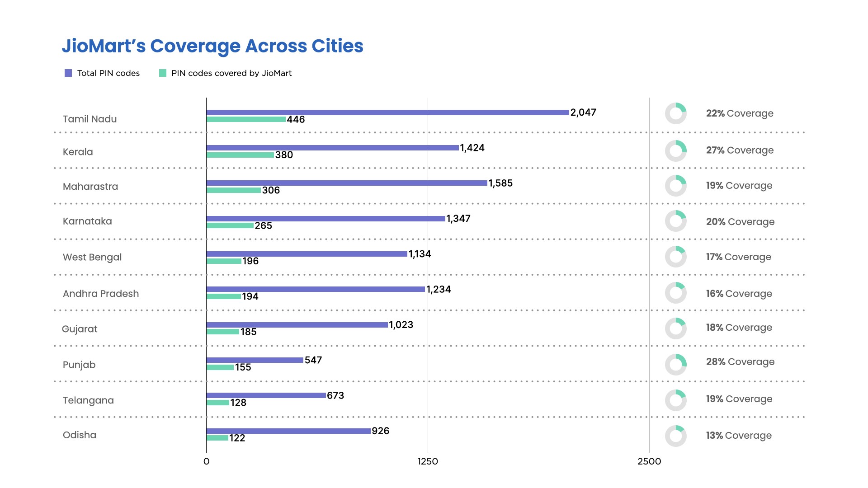Click the Punjab state label
Screen dimensions: 868x488
tap(79, 365)
